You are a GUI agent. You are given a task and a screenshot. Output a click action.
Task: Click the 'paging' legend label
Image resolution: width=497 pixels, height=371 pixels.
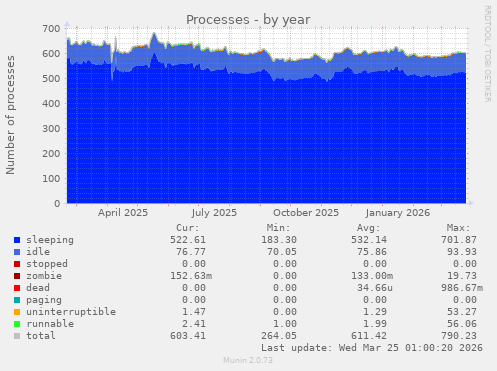(x=44, y=300)
